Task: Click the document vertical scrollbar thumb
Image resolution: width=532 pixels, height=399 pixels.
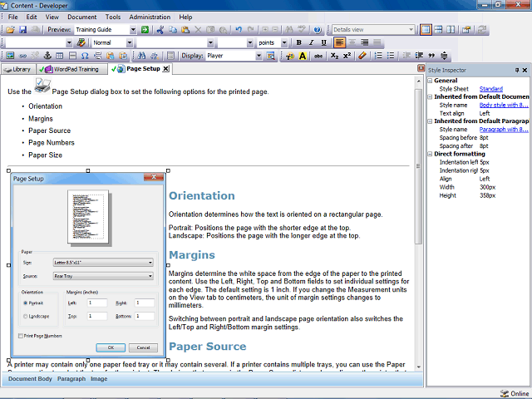Action: [418, 165]
